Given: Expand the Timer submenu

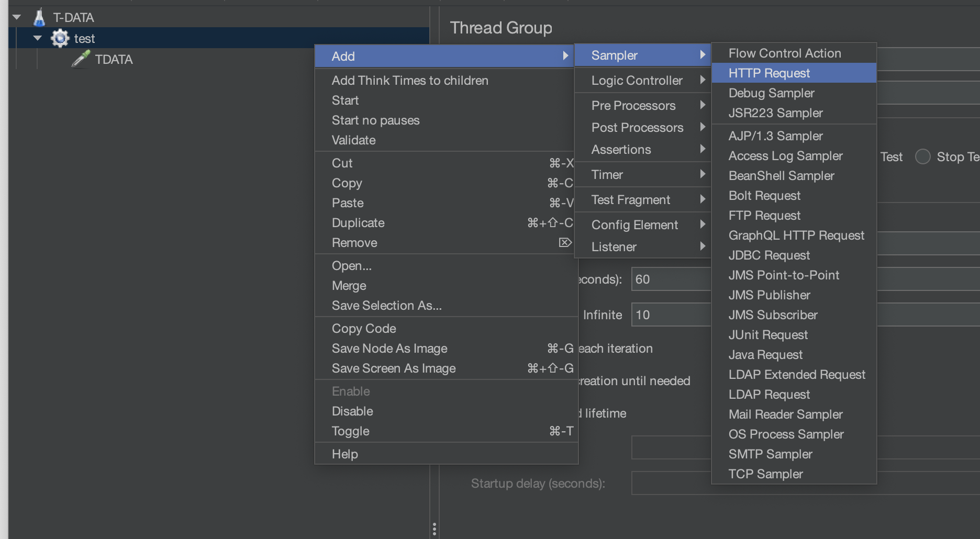Looking at the screenshot, I should click(643, 174).
